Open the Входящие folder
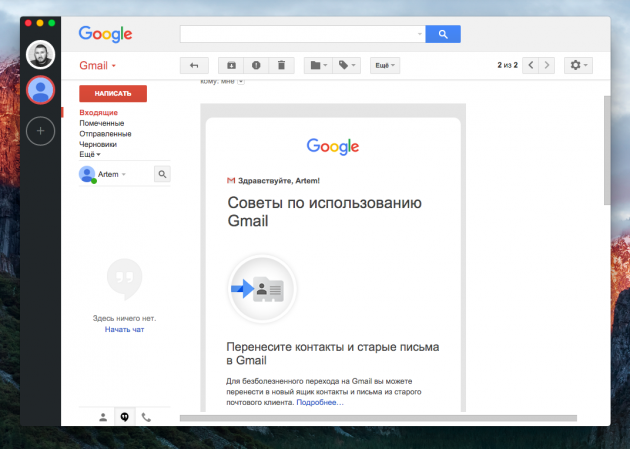Viewport: 630px width, 449px height. 98,112
